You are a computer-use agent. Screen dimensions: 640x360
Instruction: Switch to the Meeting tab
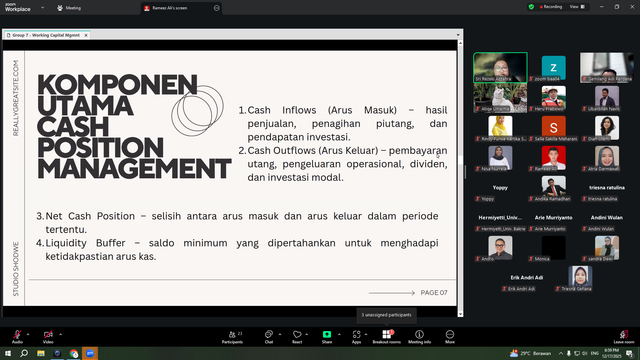(69, 8)
